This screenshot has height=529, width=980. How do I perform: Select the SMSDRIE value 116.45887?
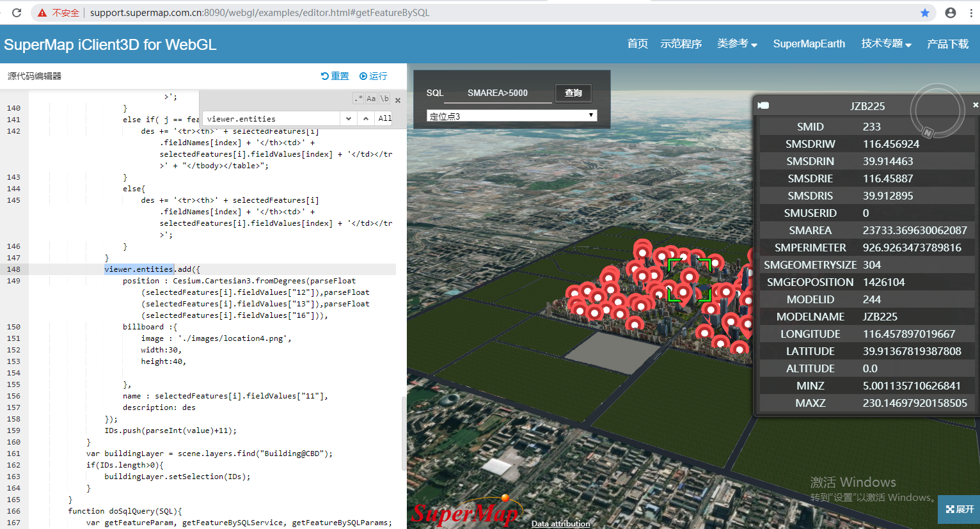pyautogui.click(x=888, y=178)
